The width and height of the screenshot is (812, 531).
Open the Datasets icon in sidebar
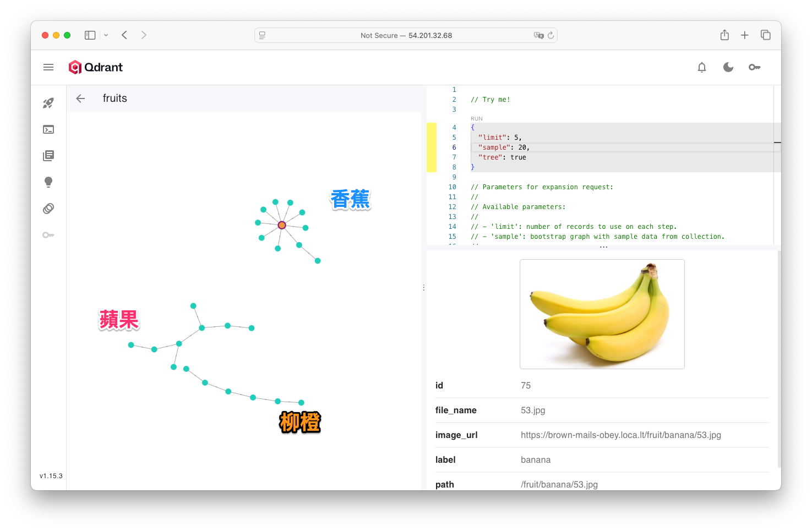point(48,209)
